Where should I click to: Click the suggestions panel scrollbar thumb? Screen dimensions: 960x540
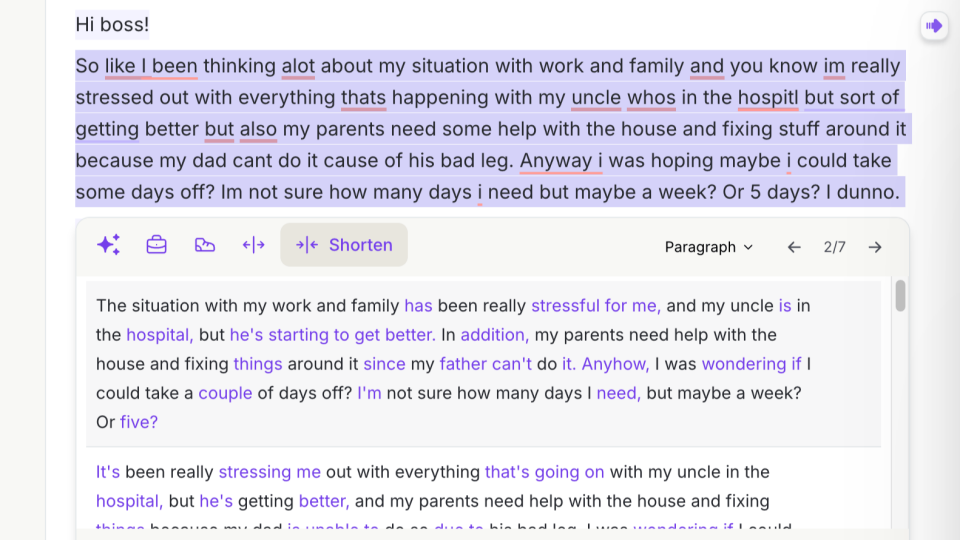[x=900, y=296]
